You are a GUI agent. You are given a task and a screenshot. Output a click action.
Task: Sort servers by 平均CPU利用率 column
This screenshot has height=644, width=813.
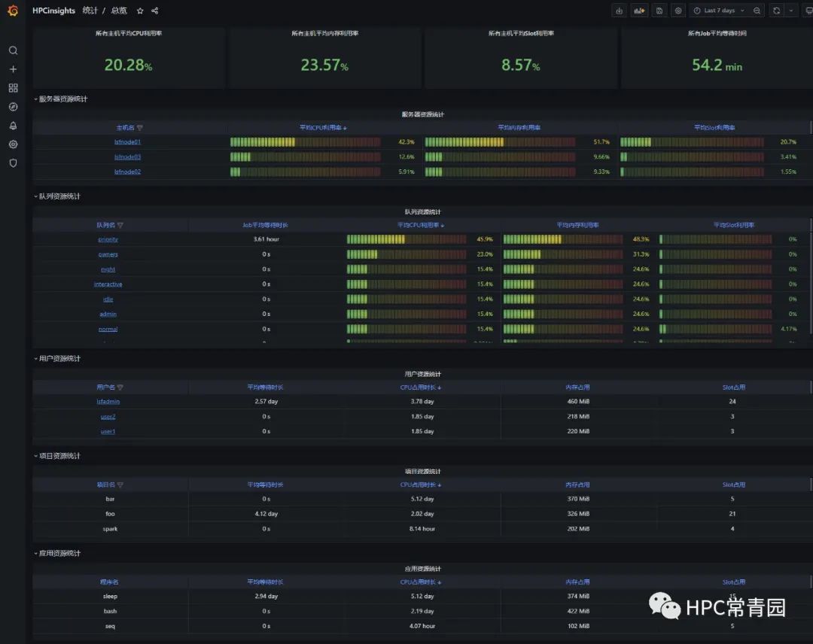click(322, 127)
